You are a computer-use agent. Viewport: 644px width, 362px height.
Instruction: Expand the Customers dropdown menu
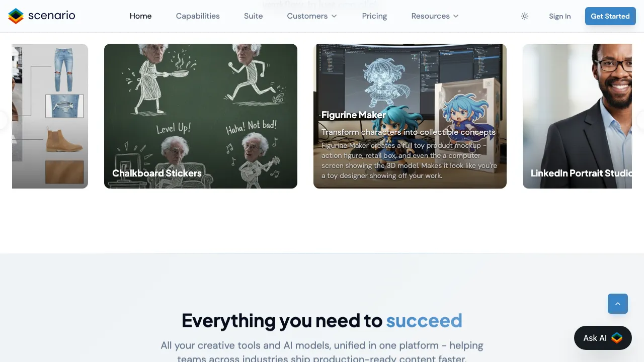pos(312,16)
